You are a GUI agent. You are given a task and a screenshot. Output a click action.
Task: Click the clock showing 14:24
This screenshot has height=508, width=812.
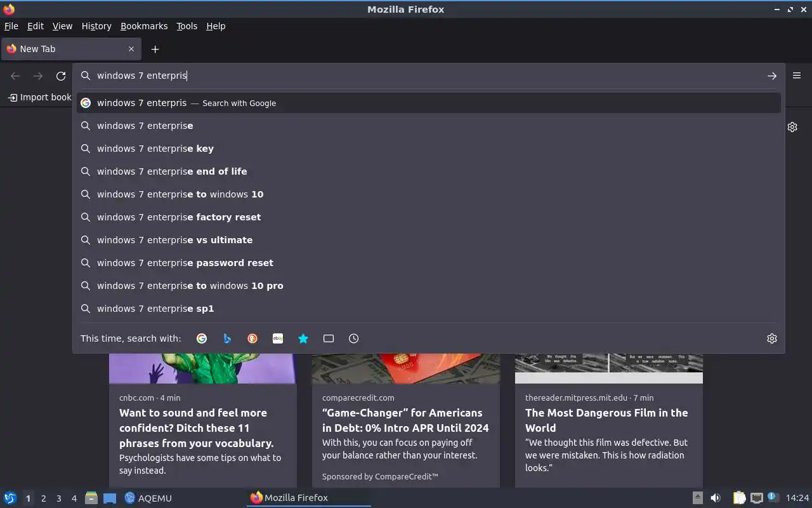(797, 498)
